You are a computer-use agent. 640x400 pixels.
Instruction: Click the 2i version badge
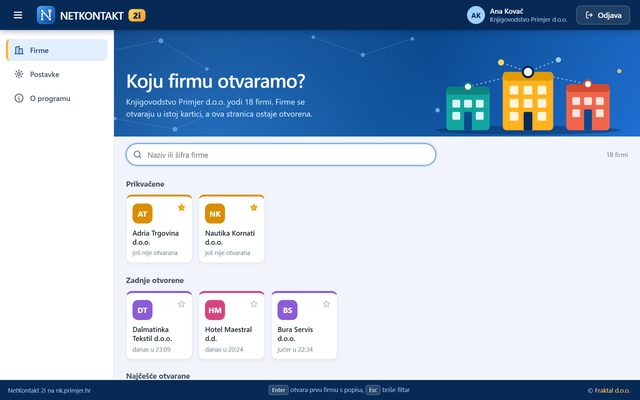137,16
